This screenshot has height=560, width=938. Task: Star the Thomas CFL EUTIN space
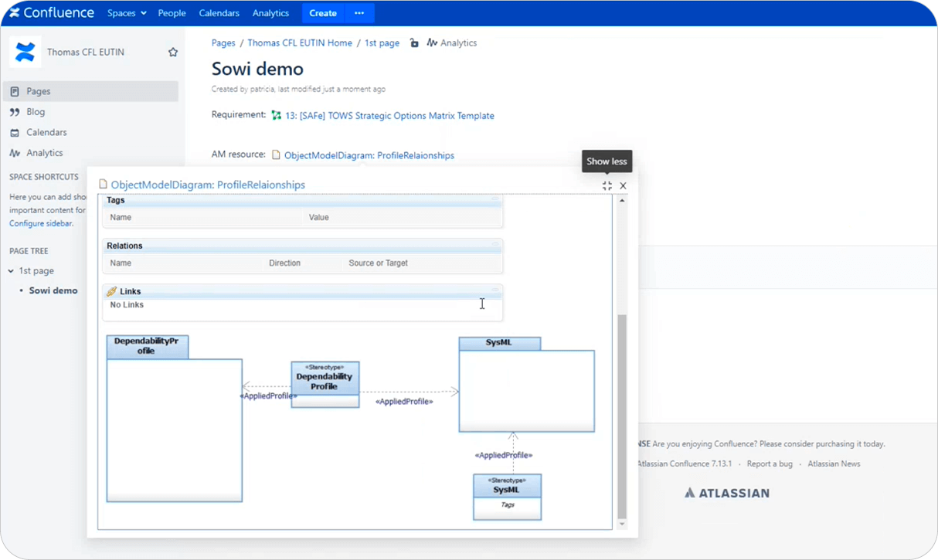(173, 52)
